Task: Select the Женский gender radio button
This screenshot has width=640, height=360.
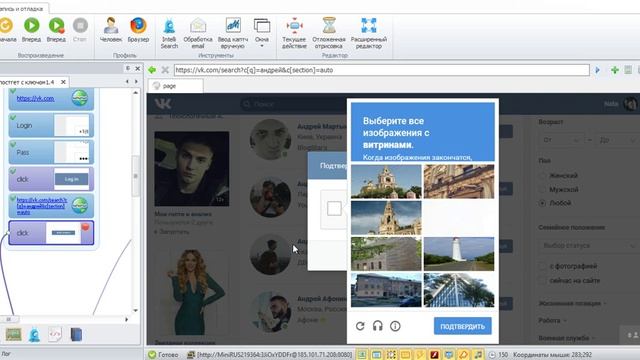Action: tap(542, 176)
